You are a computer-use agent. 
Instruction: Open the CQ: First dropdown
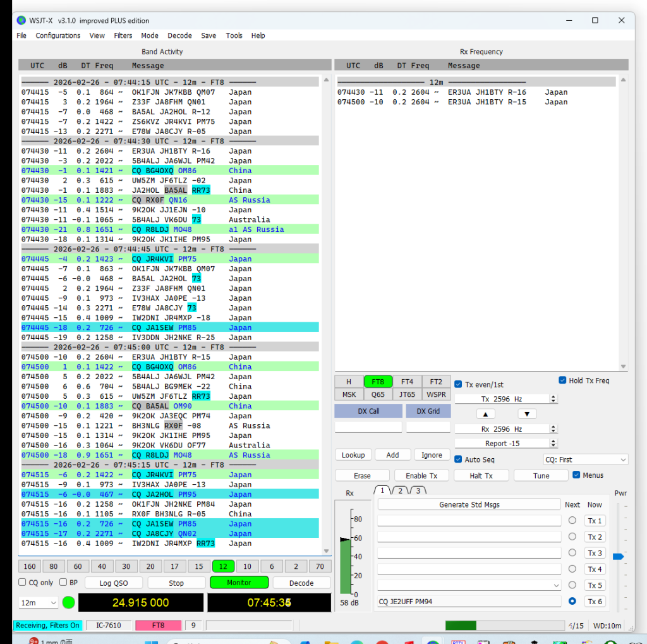pyautogui.click(x=585, y=459)
